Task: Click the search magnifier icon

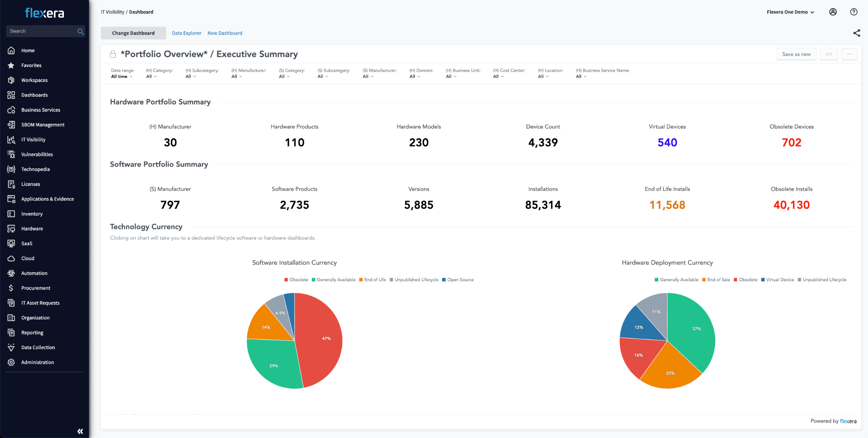Action: (80, 31)
